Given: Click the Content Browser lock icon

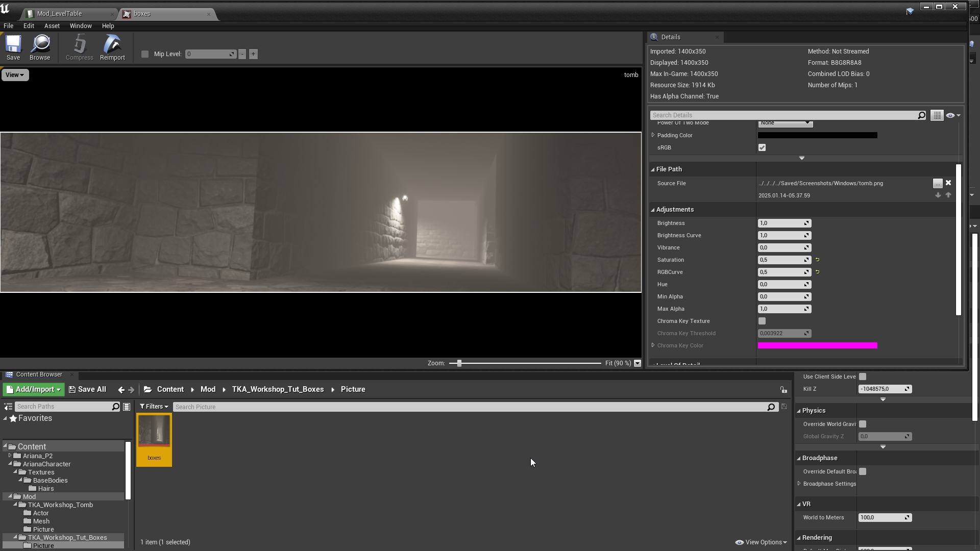Looking at the screenshot, I should [783, 390].
